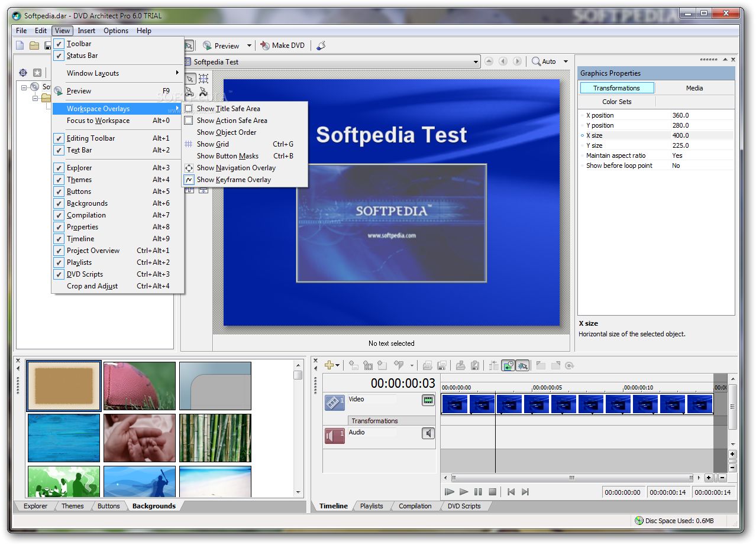
Task: Click the Video track film icon
Action: tap(334, 403)
